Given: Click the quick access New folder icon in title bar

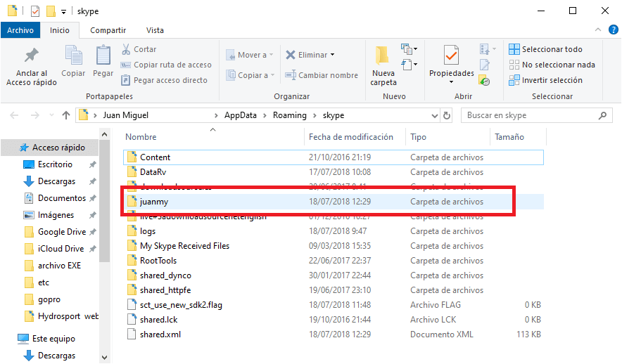Looking at the screenshot, I should coord(51,11).
